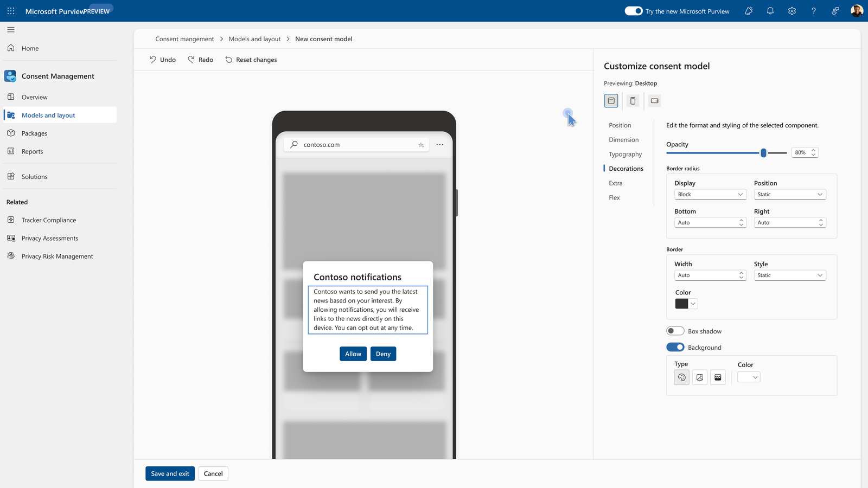Select mobile phone preview icon
This screenshot has height=488, width=868.
pyautogui.click(x=633, y=101)
